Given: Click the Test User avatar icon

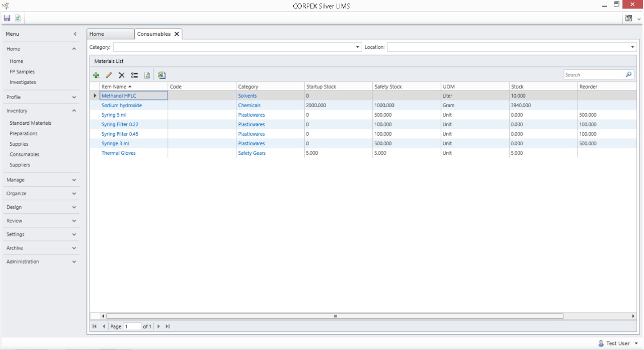Looking at the screenshot, I should pos(601,343).
